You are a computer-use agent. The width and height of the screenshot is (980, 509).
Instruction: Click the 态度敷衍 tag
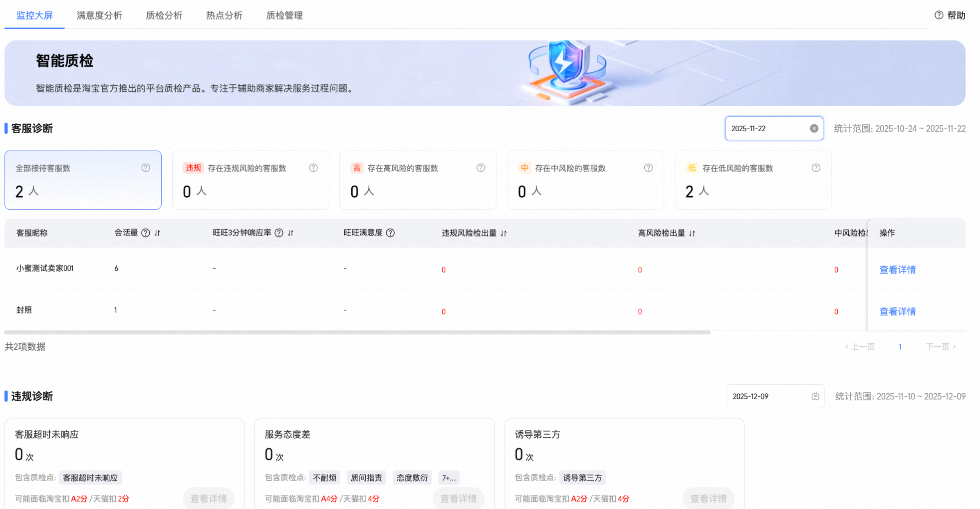412,478
